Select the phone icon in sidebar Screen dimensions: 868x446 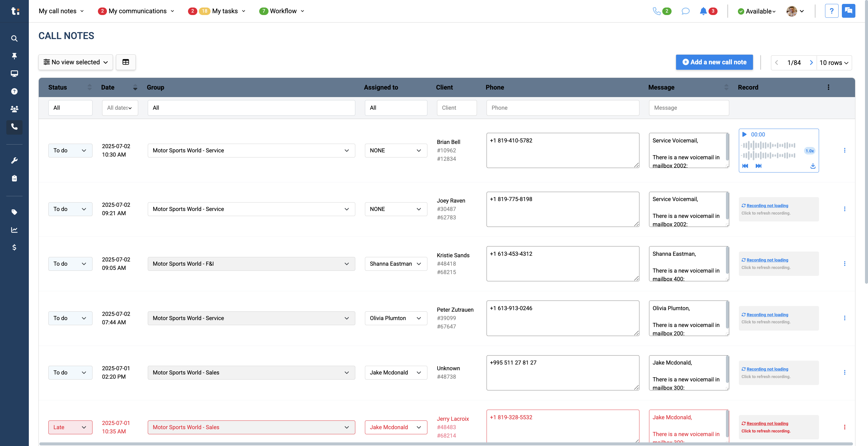14,127
